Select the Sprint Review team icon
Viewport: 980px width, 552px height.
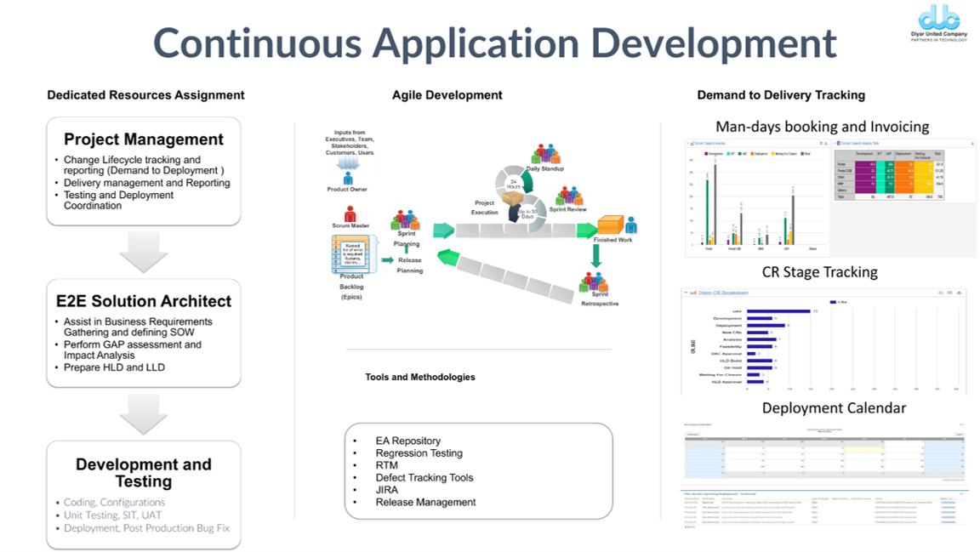click(x=569, y=196)
